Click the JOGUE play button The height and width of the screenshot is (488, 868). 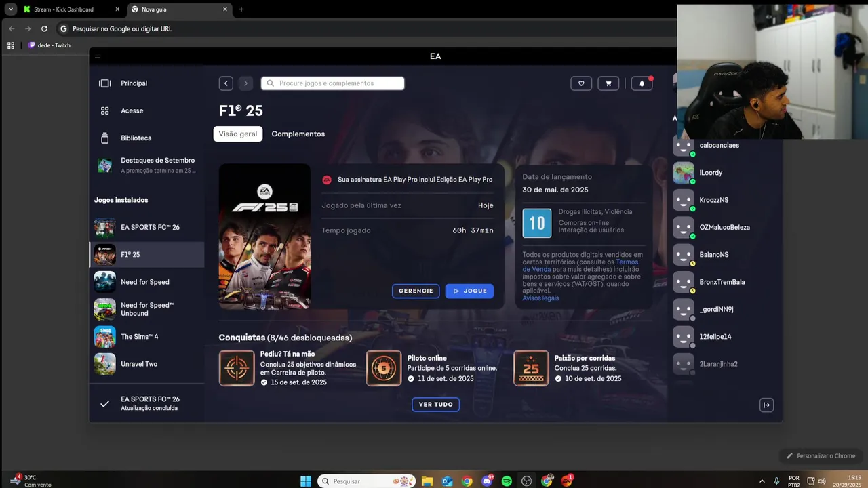469,291
